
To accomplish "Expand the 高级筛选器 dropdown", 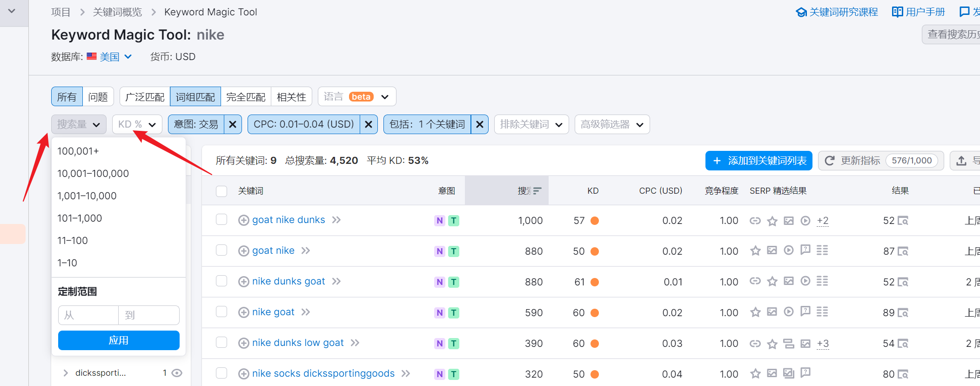I will tap(611, 124).
